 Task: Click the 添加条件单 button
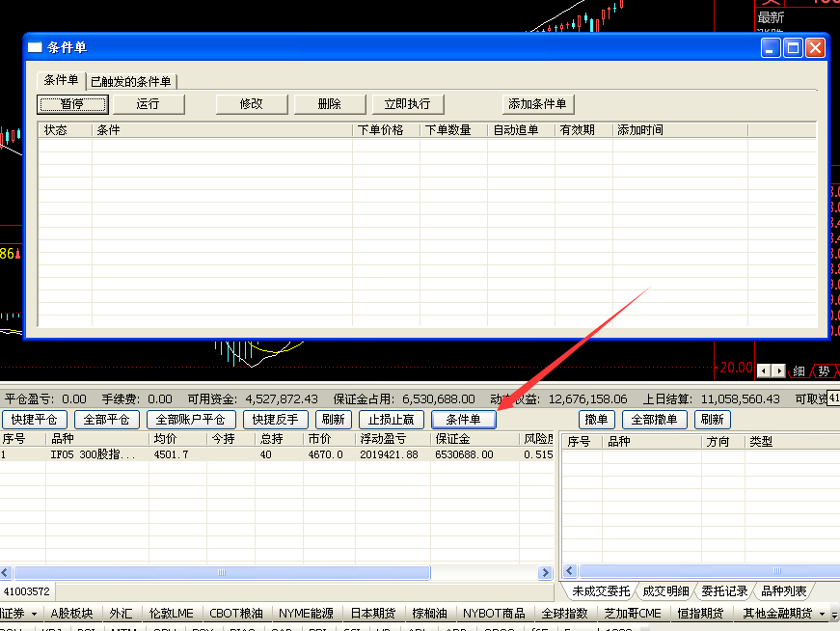click(538, 104)
